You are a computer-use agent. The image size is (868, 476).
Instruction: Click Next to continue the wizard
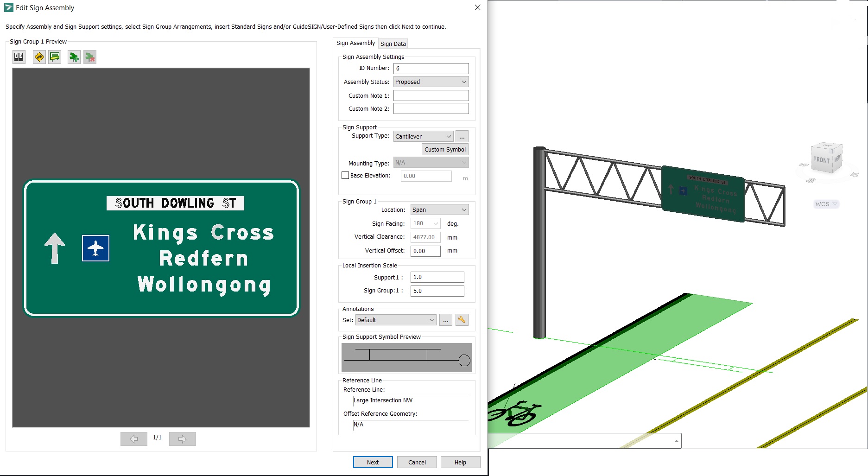point(373,462)
